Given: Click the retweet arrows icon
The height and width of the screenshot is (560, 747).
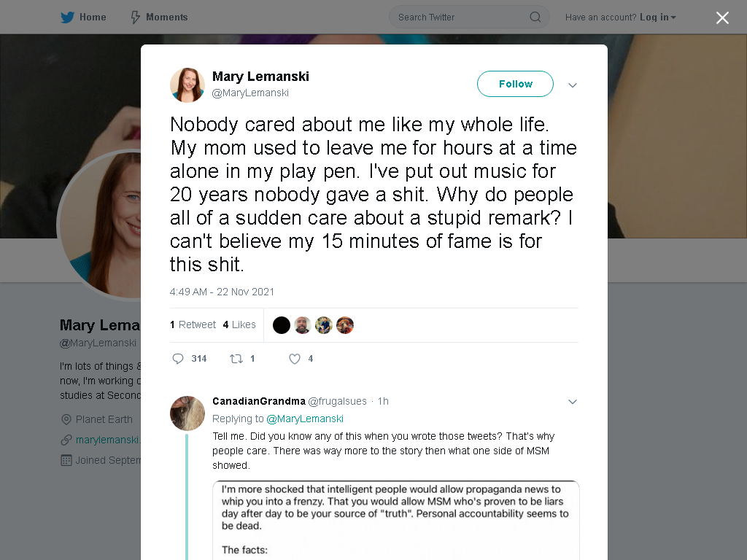Looking at the screenshot, I should (236, 359).
